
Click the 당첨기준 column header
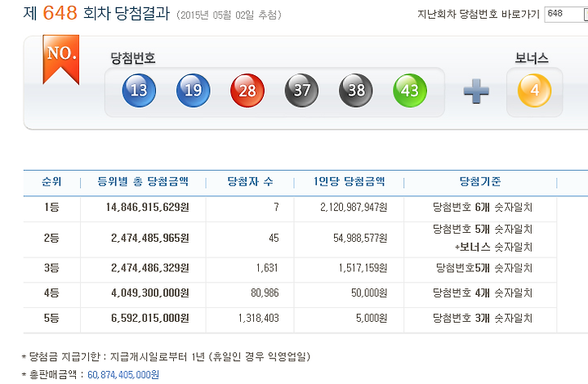[480, 182]
